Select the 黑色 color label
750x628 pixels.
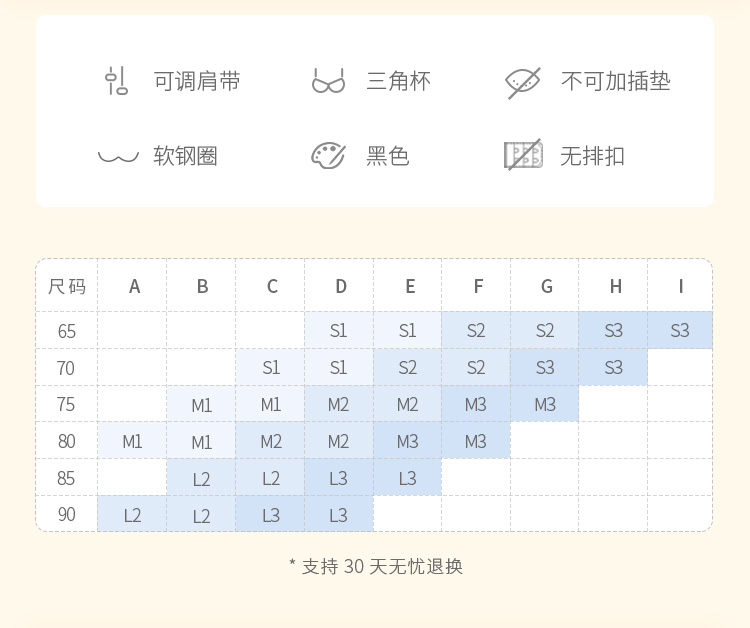(x=388, y=156)
